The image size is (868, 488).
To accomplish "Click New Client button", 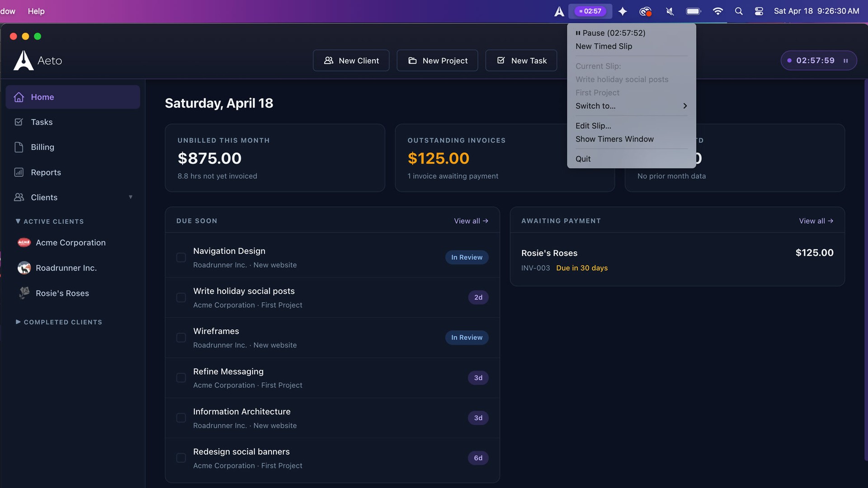I will (351, 61).
